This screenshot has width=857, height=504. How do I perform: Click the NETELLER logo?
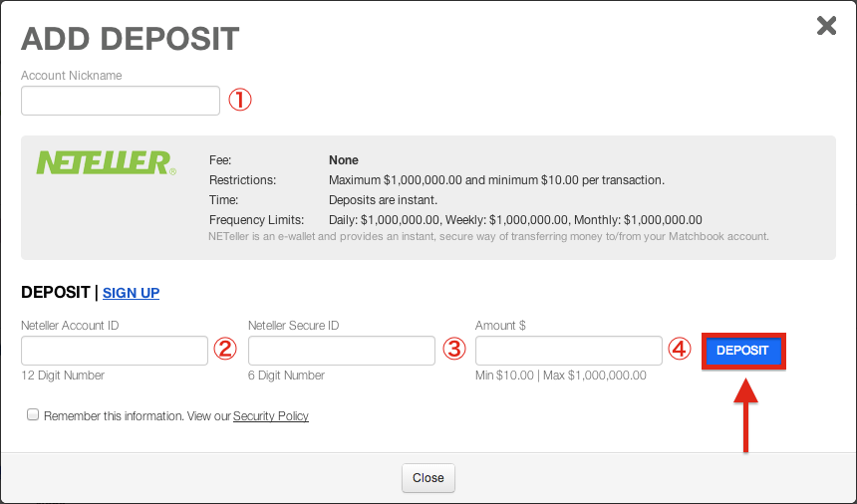pyautogui.click(x=106, y=162)
